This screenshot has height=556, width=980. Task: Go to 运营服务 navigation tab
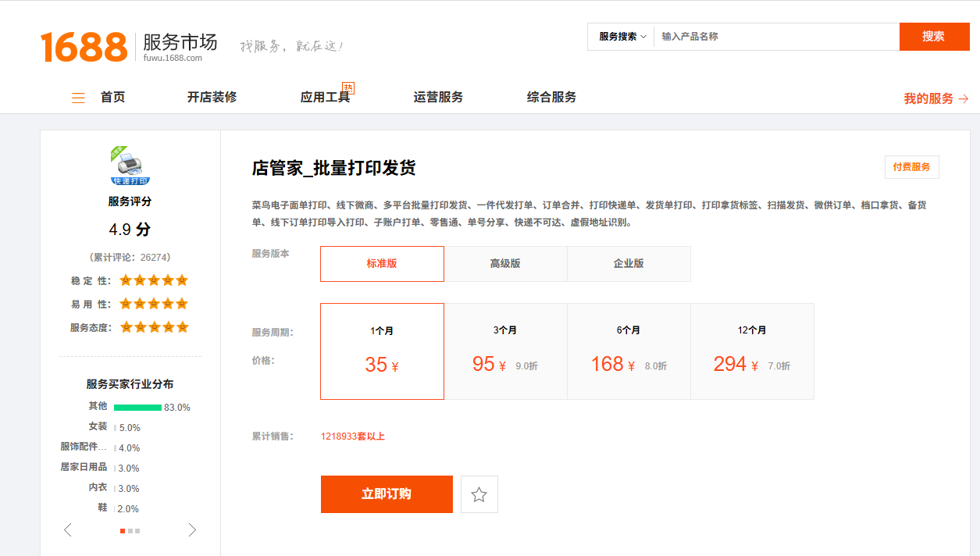point(438,98)
